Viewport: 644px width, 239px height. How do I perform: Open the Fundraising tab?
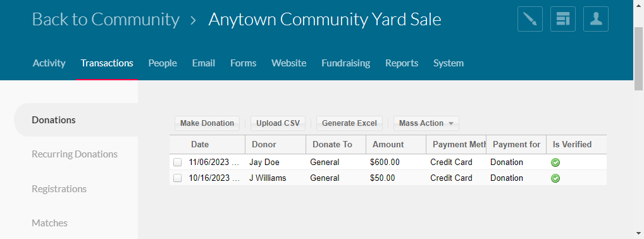tap(346, 63)
